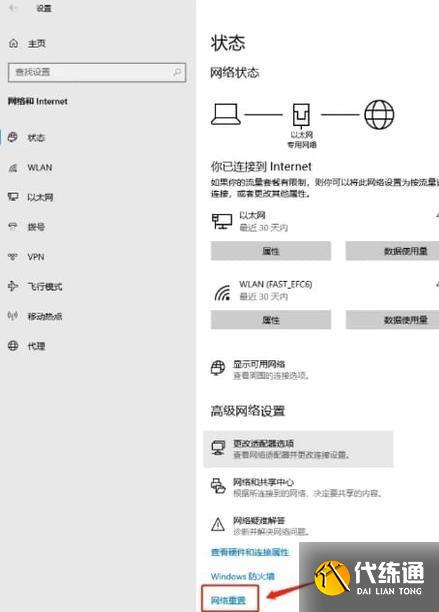
Task: Click the WLAN (FAST_EFC6) connection name
Action: click(275, 284)
